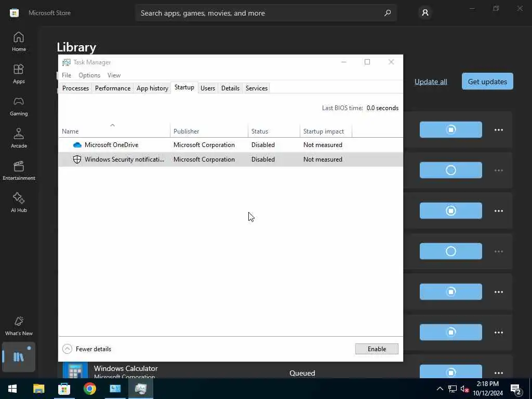Image resolution: width=532 pixels, height=399 pixels.
Task: Click the Microsoft OneDrive cloud icon
Action: click(x=77, y=145)
